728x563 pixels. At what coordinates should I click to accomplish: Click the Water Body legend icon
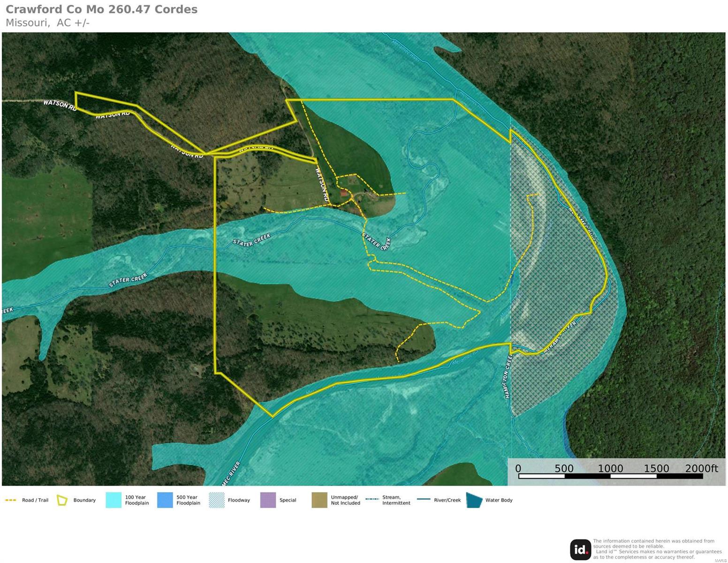pos(474,500)
